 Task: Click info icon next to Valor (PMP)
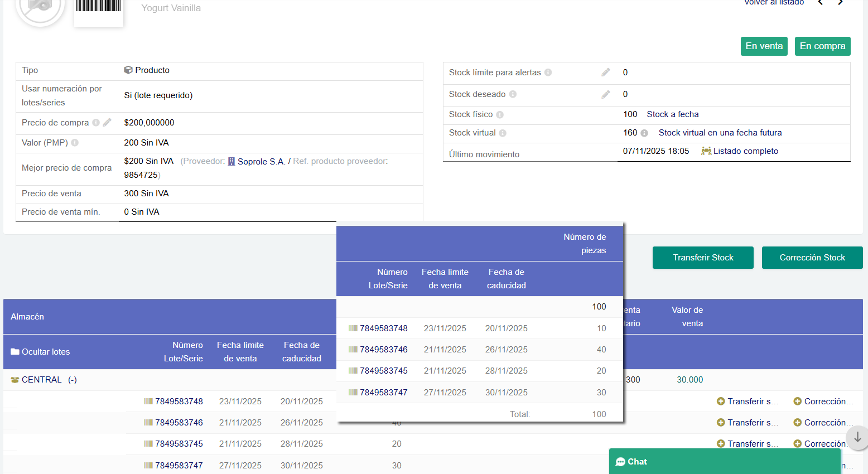pos(75,143)
